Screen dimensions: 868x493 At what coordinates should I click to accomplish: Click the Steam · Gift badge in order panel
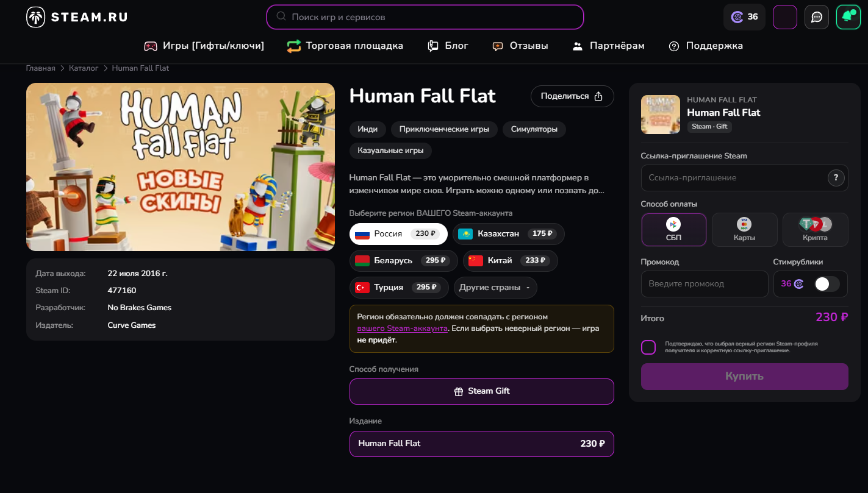pos(710,127)
